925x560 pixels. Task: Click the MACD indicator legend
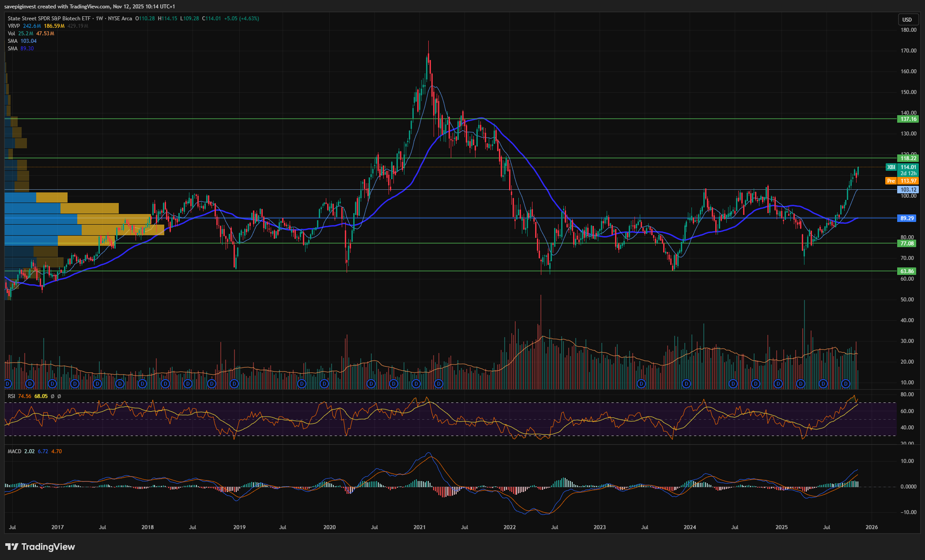click(x=15, y=451)
